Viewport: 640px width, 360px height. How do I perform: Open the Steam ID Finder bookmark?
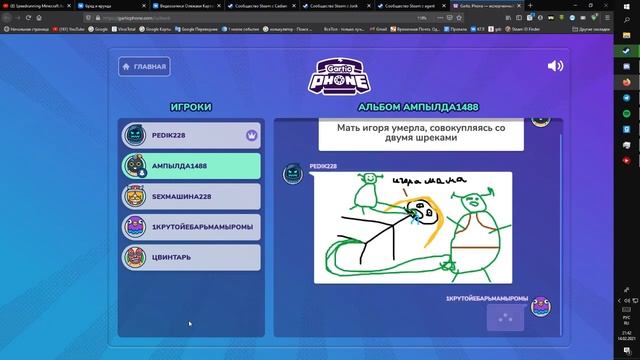coord(523,29)
